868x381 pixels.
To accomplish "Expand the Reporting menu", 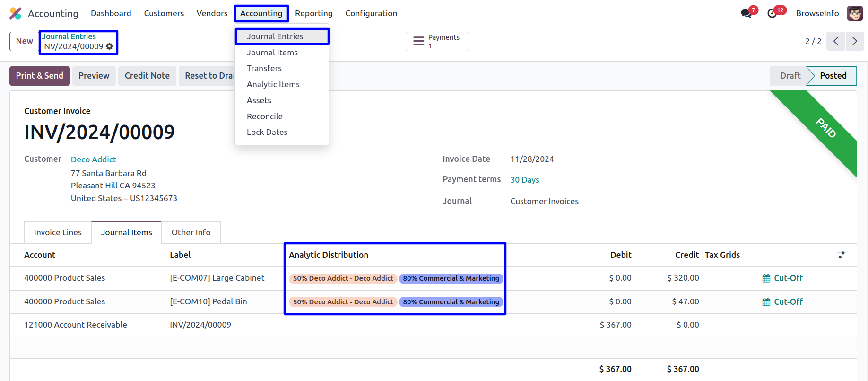I will coord(313,13).
